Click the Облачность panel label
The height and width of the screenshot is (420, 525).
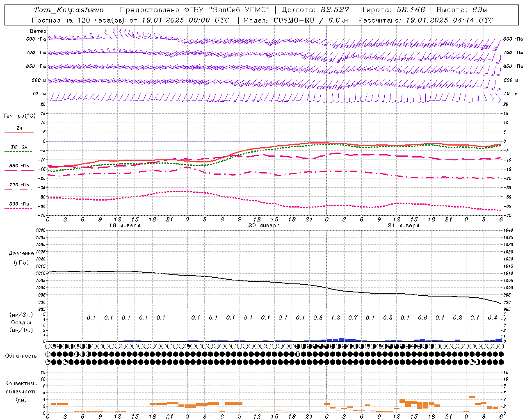[x=21, y=356]
